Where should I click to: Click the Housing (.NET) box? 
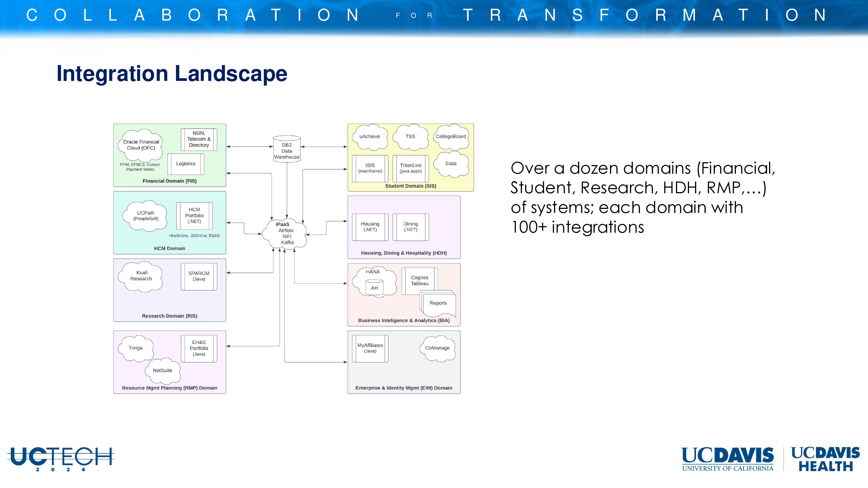pos(370,227)
